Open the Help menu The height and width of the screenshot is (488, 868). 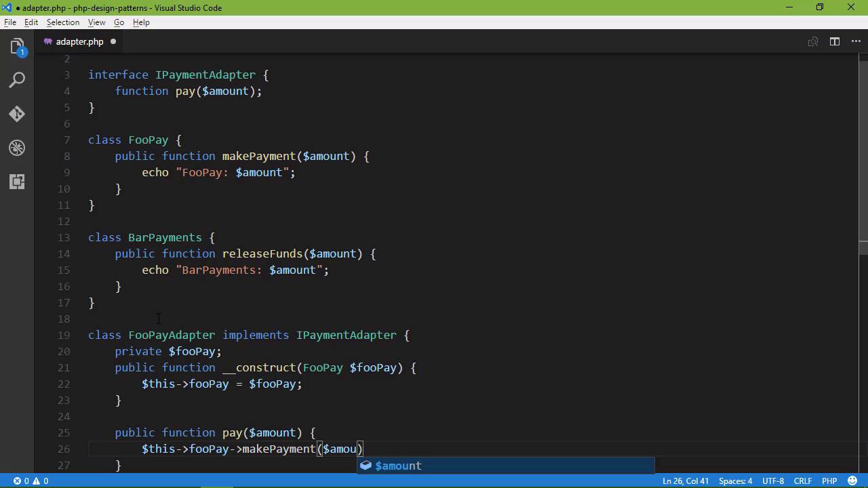[x=141, y=22]
